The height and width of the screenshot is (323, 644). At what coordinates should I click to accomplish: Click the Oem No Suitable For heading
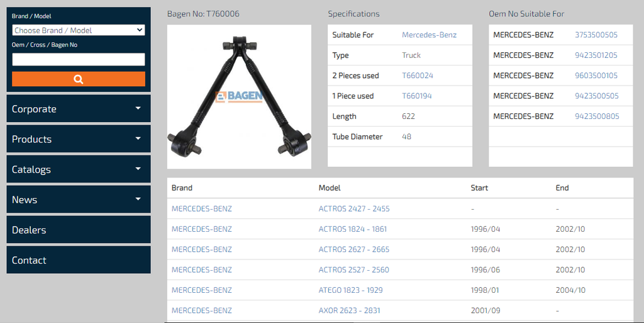(x=526, y=14)
